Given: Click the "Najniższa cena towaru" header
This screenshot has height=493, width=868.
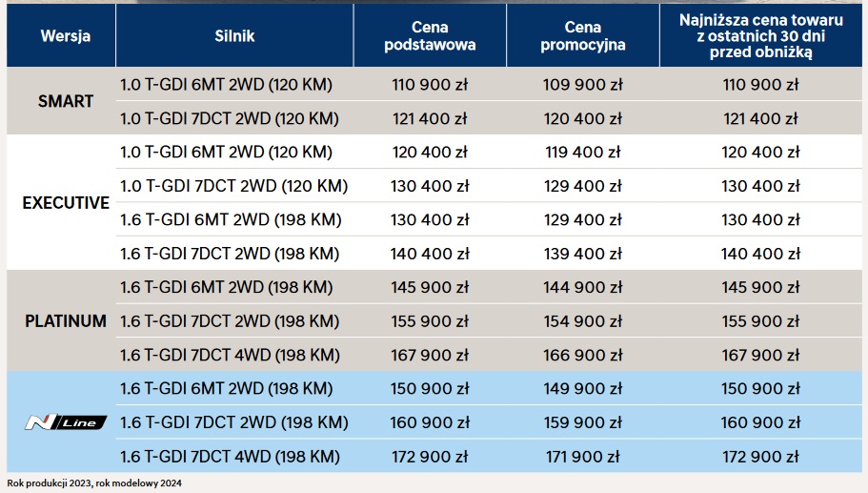Looking at the screenshot, I should [x=761, y=36].
